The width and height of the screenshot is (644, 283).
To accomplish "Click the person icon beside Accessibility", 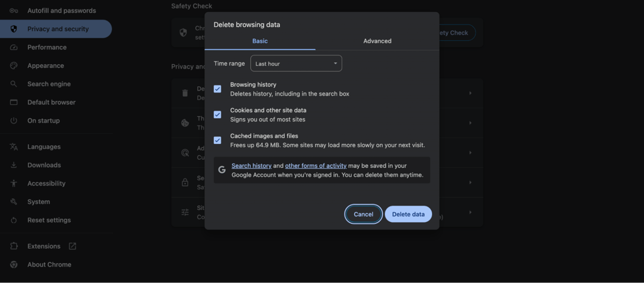I will [x=14, y=184].
